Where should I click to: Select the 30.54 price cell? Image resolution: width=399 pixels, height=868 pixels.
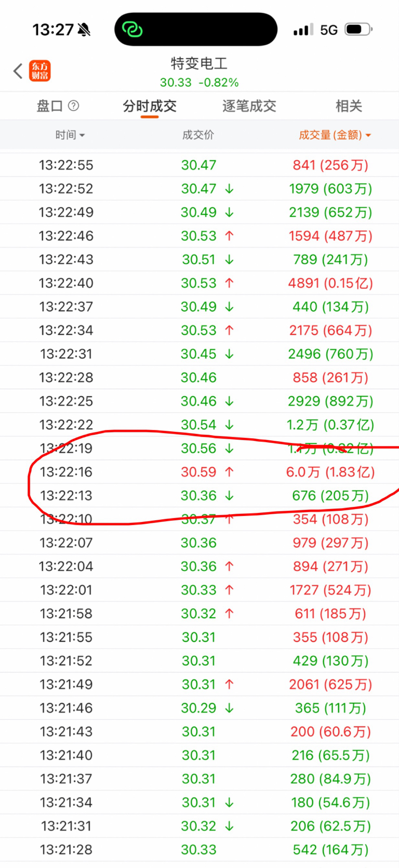click(198, 425)
